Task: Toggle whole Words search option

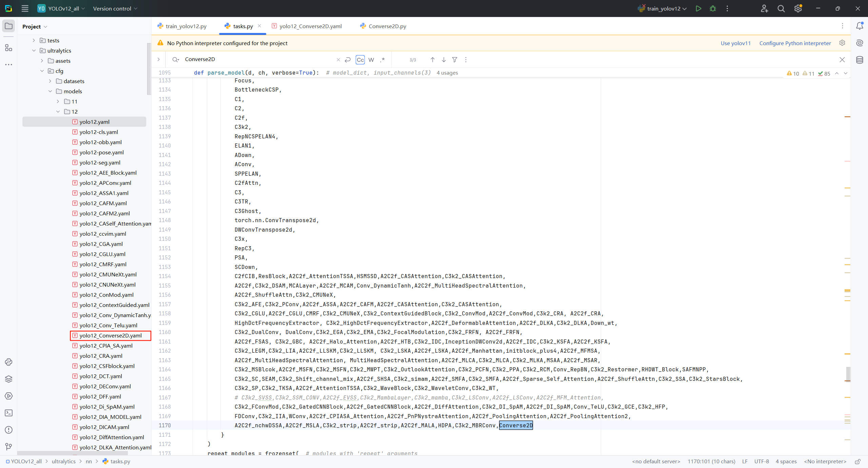Action: (371, 60)
